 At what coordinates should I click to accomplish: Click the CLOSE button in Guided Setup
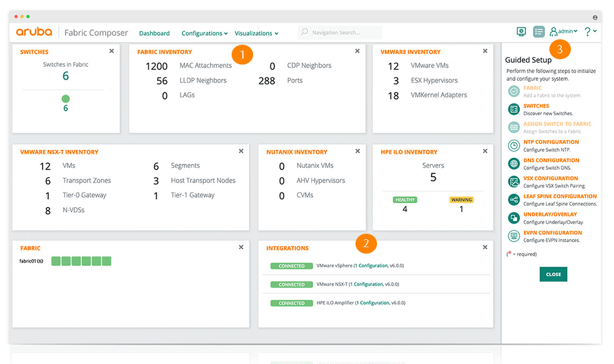tap(553, 275)
